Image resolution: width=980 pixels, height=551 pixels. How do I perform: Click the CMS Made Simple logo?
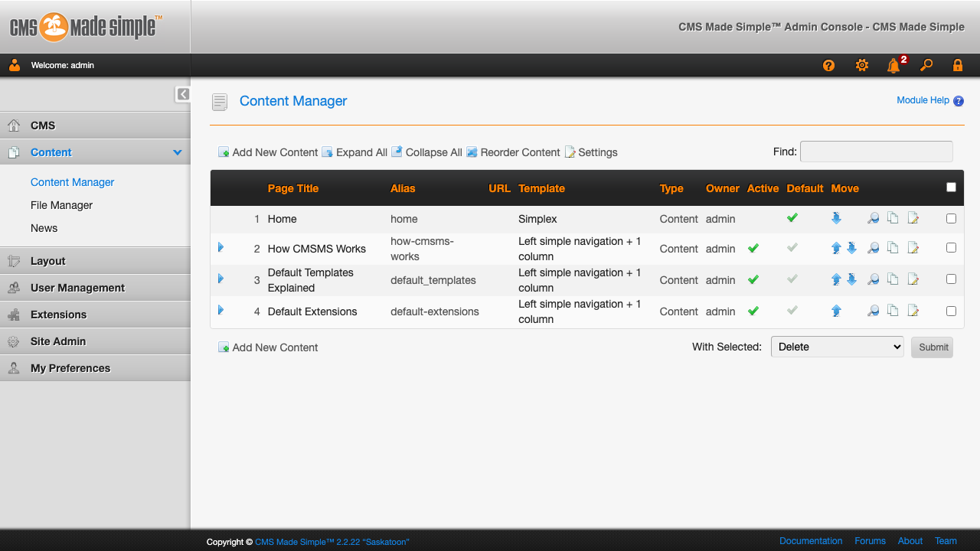(86, 27)
